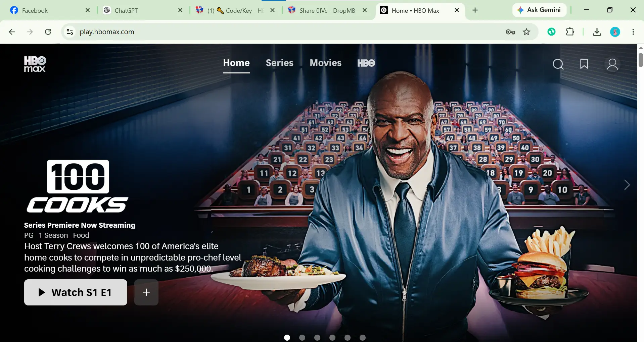Select first carousel dot indicator

[287, 338]
